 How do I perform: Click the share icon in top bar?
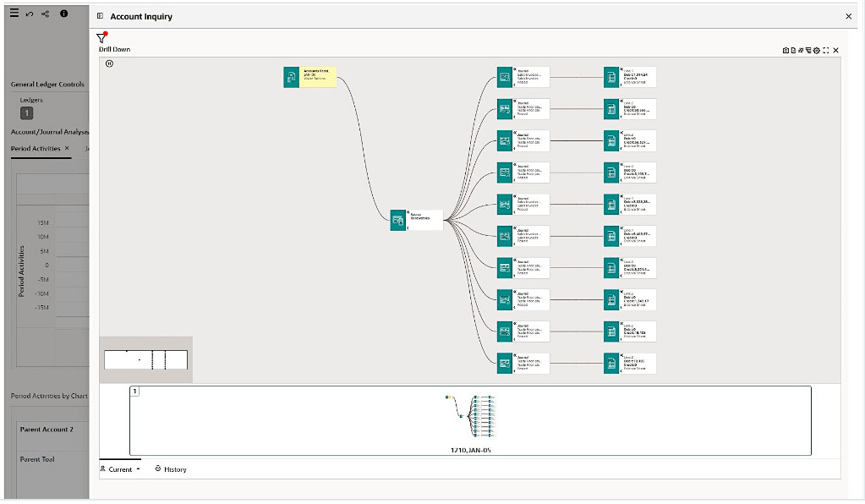click(45, 14)
